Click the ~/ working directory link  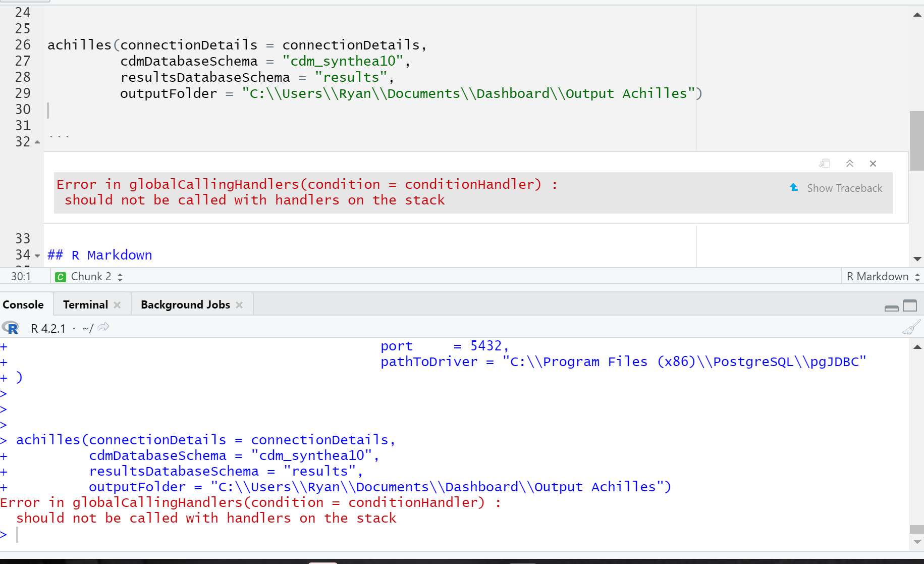[87, 328]
